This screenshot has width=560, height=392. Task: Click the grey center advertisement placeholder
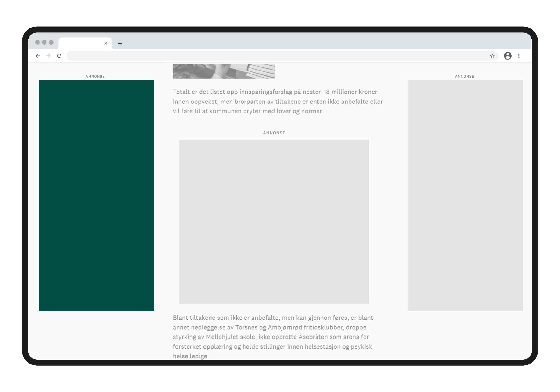coord(274,222)
